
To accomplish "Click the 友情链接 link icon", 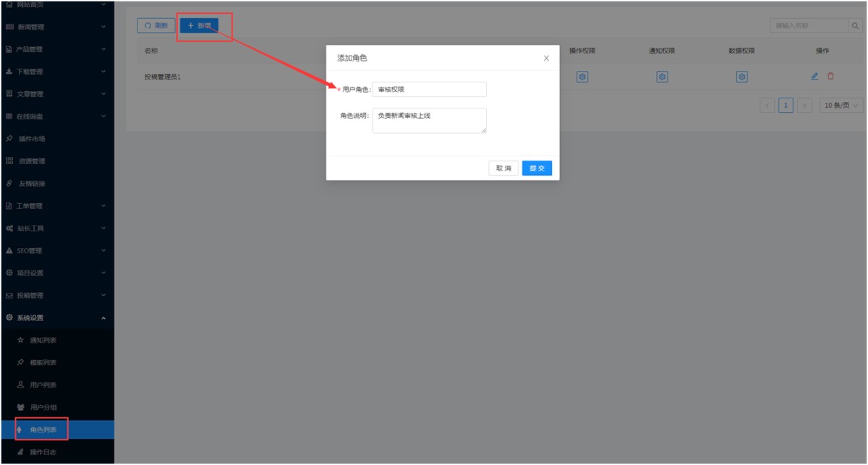I will 9,184.
